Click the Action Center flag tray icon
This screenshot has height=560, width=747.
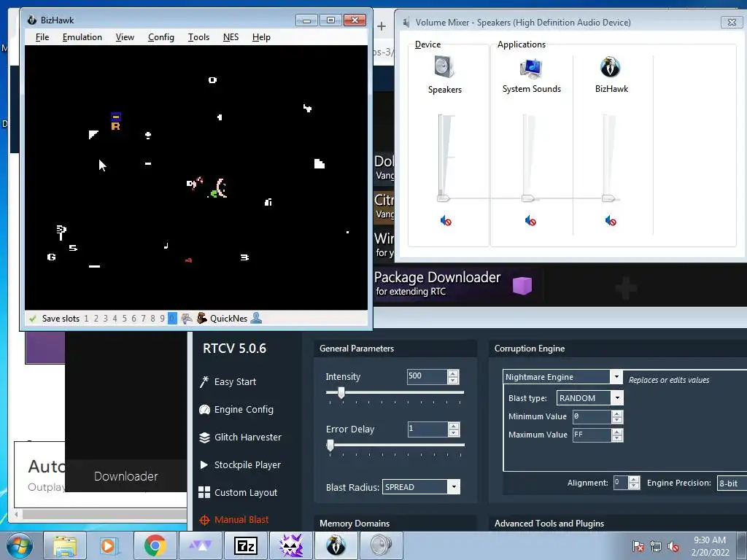[638, 546]
